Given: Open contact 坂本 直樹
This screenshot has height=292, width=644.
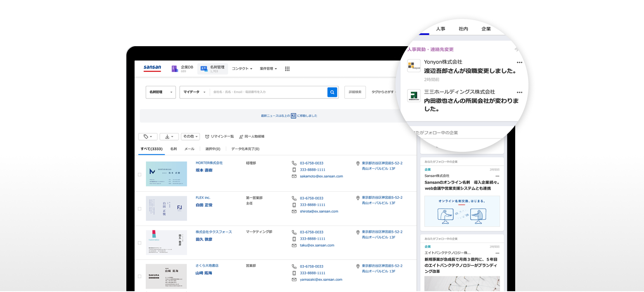Looking at the screenshot, I should [x=204, y=170].
